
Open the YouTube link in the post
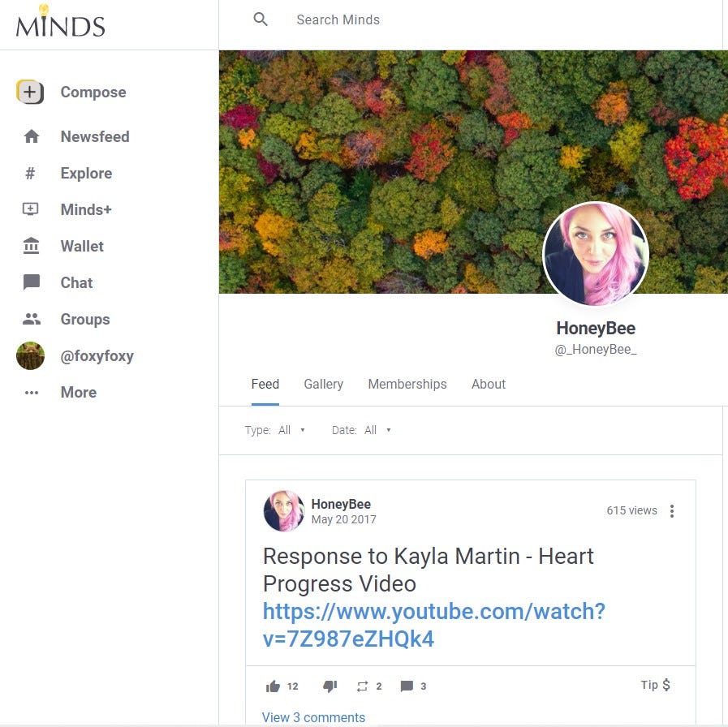[x=433, y=625]
